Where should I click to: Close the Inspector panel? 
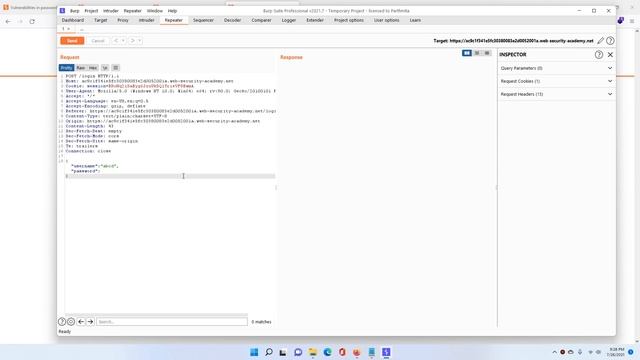[610, 54]
